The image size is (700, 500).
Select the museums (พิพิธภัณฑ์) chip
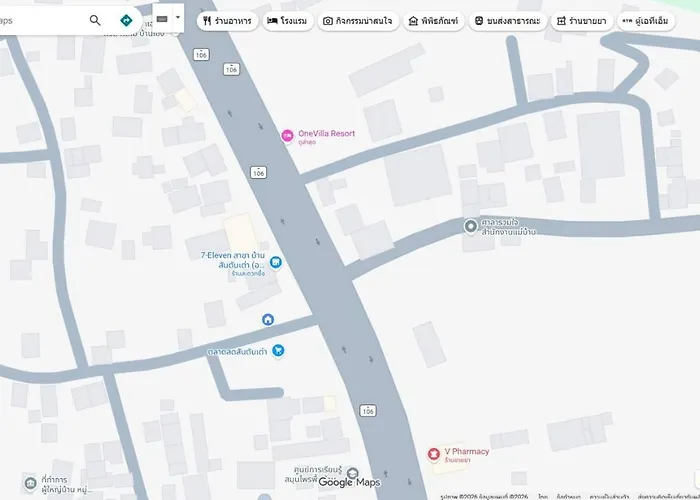click(x=434, y=21)
